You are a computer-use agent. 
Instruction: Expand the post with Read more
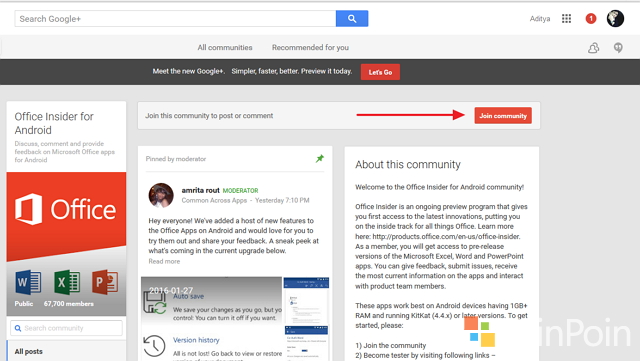pos(164,261)
